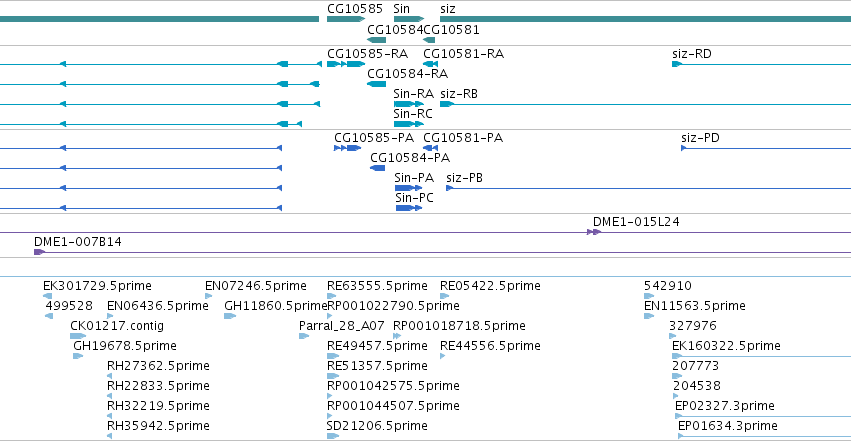Select transcript CG10585-RA
The image size is (851, 441).
coord(346,64)
